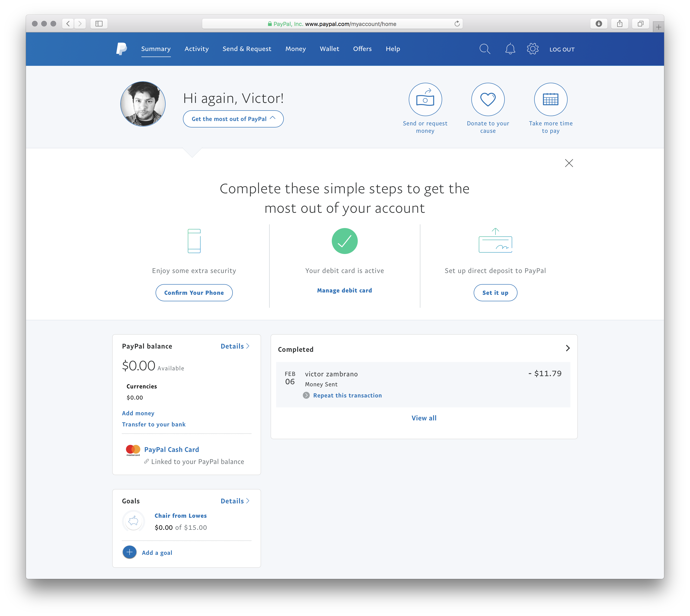Click Donate to your cause heart icon
This screenshot has width=690, height=616.
[488, 99]
